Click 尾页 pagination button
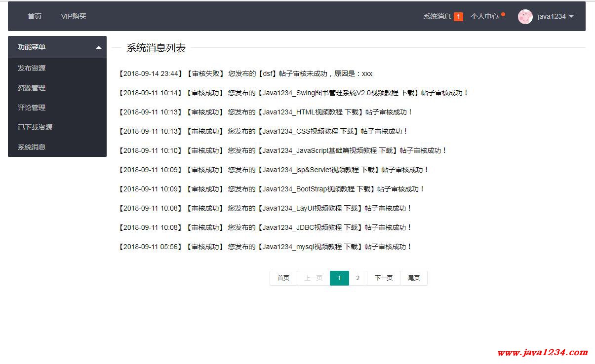595x364 pixels. [414, 278]
